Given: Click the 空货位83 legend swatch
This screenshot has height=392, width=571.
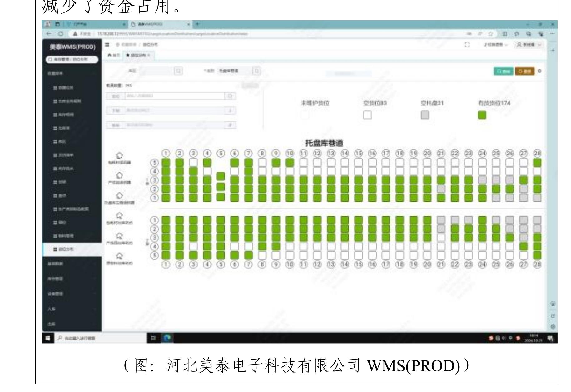Looking at the screenshot, I should (367, 115).
